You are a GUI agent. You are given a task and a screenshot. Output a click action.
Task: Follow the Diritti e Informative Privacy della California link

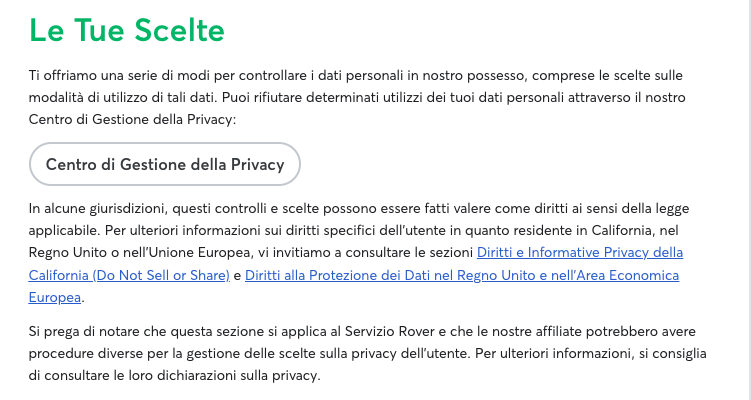pos(580,252)
